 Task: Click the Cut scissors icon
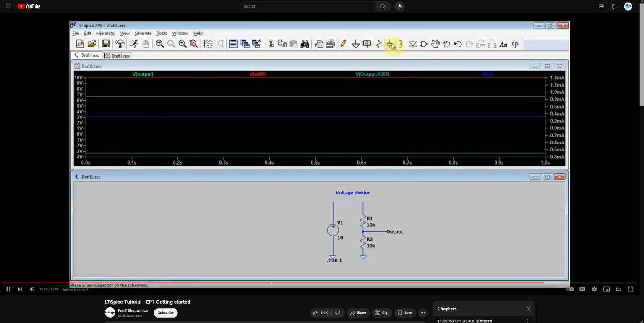[271, 44]
